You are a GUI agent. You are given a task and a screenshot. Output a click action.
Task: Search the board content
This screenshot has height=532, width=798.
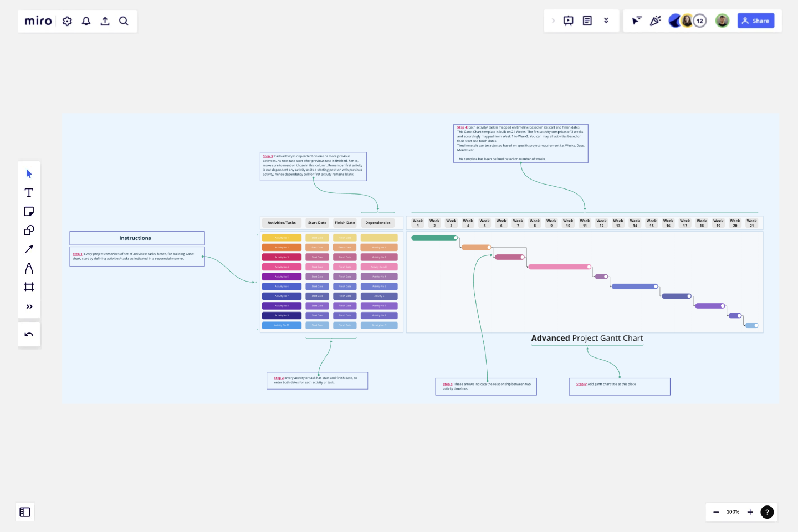124,21
